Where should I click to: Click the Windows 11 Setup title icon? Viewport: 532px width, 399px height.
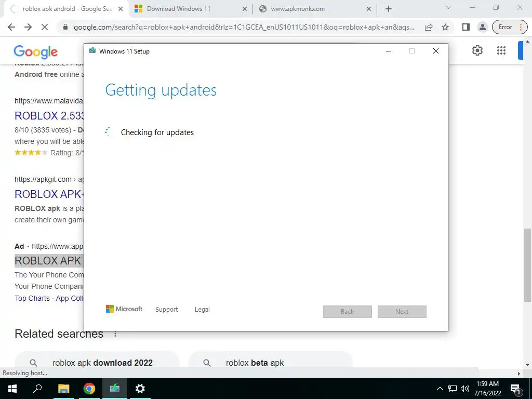92,51
